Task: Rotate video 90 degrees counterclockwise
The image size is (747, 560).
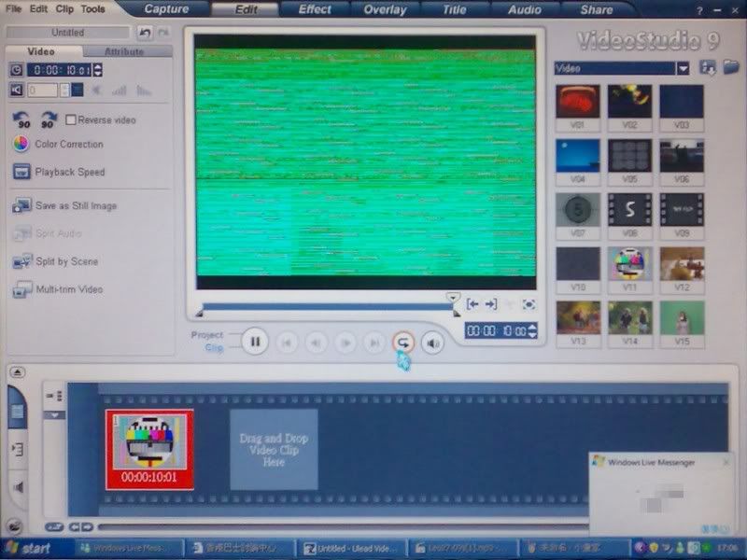Action: click(21, 120)
